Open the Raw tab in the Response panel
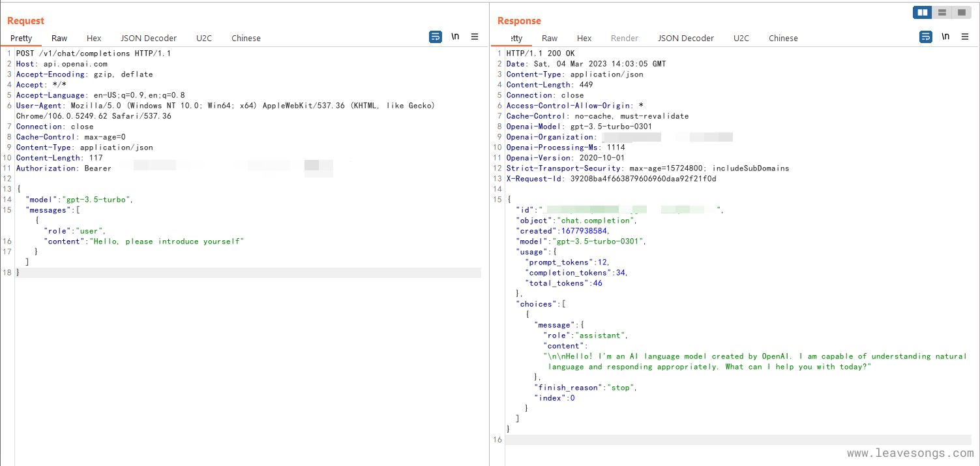 tap(550, 39)
